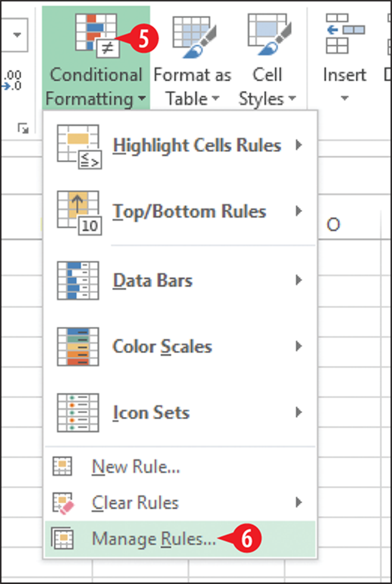This screenshot has width=392, height=584.
Task: Open the Number group dialog launcher
Action: click(24, 129)
